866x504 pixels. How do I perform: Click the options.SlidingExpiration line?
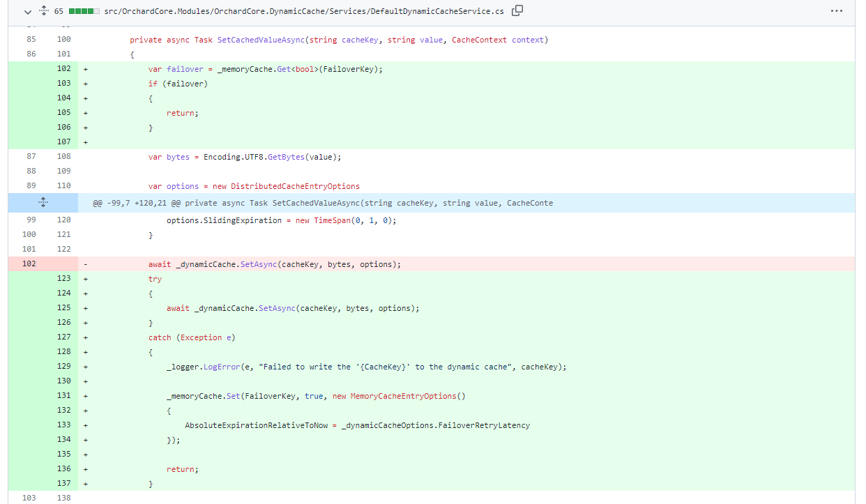[281, 220]
